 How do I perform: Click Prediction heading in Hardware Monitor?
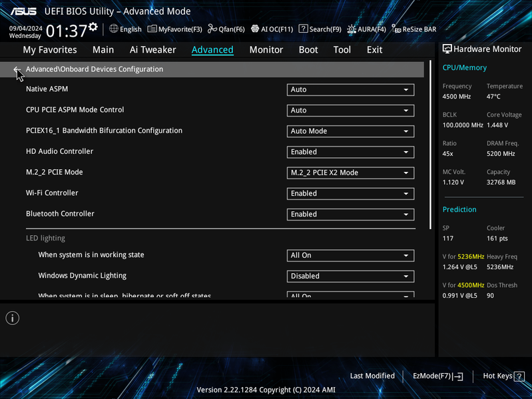tap(459, 209)
